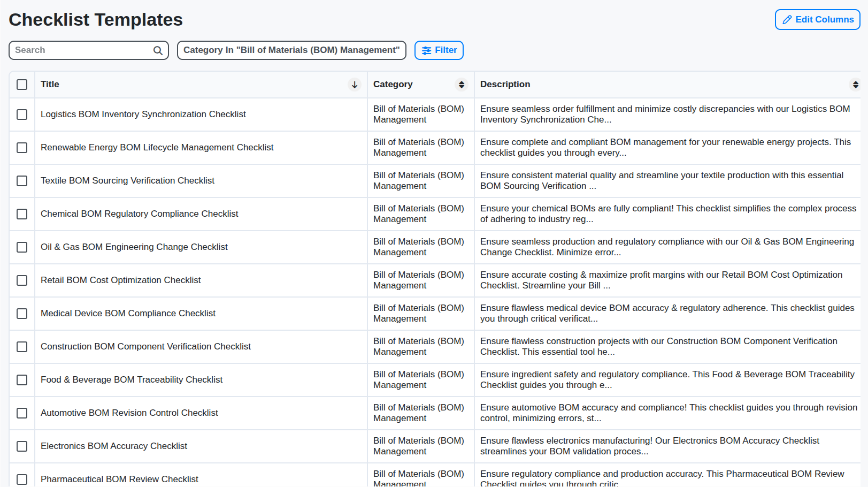Open the Edit Columns dialog
Viewport: 868px width, 487px height.
click(x=817, y=19)
